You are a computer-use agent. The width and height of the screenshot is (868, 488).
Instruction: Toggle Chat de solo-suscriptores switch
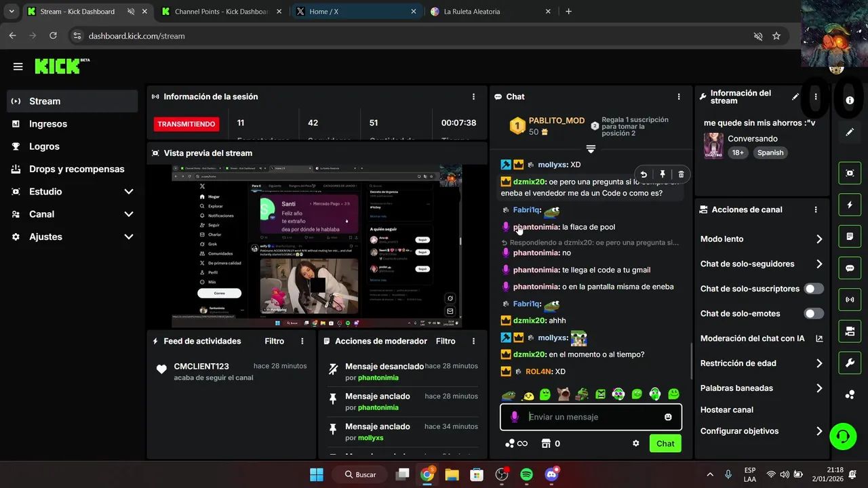(813, 289)
